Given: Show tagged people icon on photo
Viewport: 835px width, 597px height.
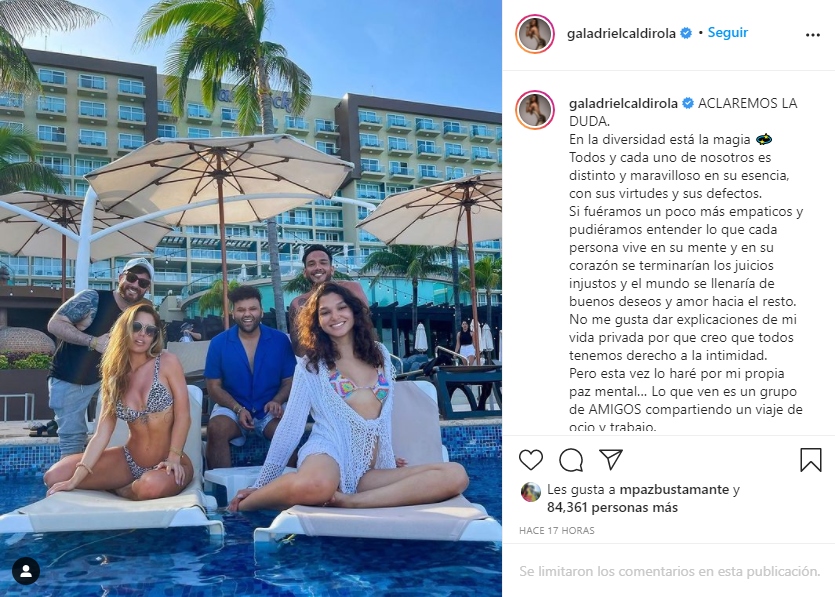Looking at the screenshot, I should tap(26, 571).
